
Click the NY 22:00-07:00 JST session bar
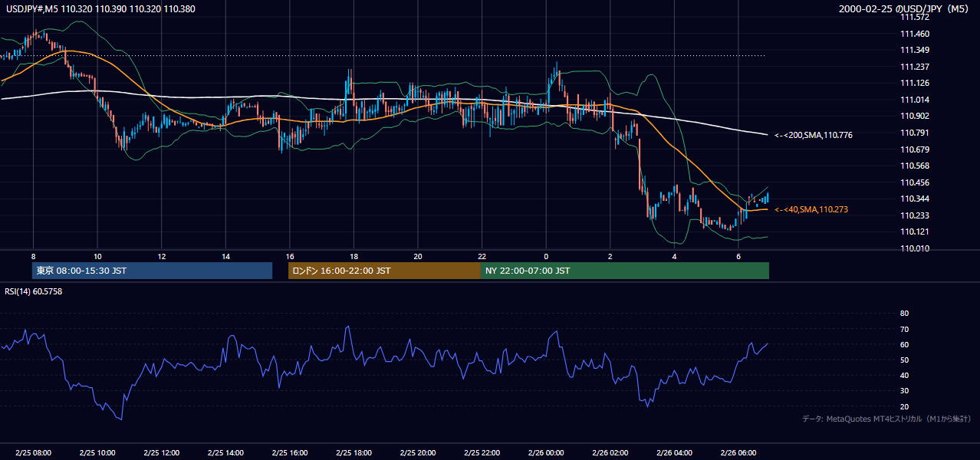(625, 271)
